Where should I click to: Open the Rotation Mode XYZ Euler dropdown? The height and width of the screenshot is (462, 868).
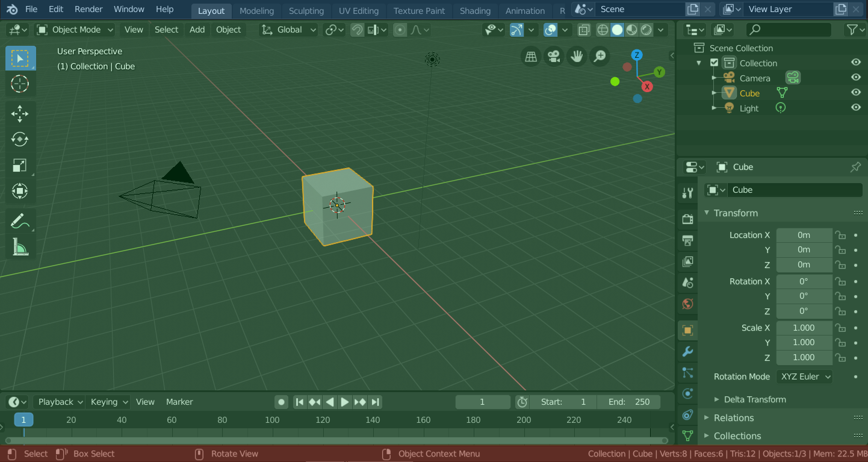805,376
